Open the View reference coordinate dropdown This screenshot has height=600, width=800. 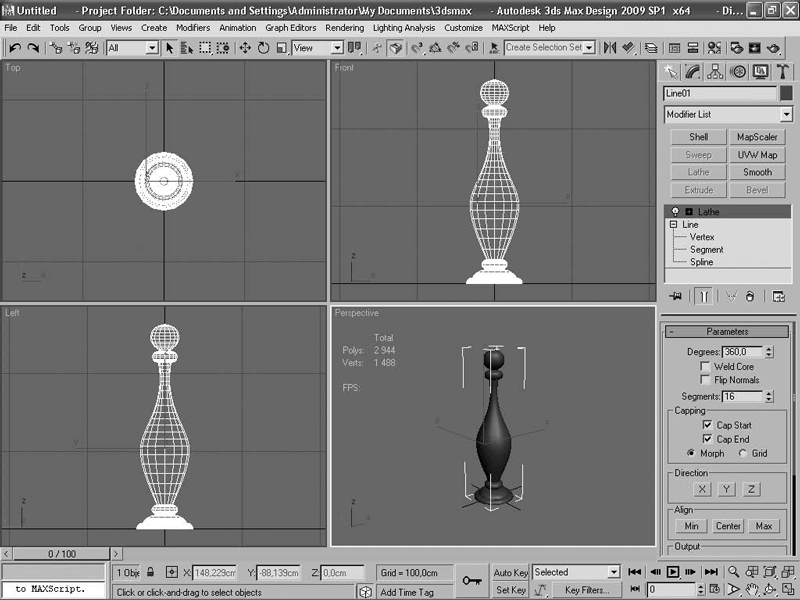337,48
